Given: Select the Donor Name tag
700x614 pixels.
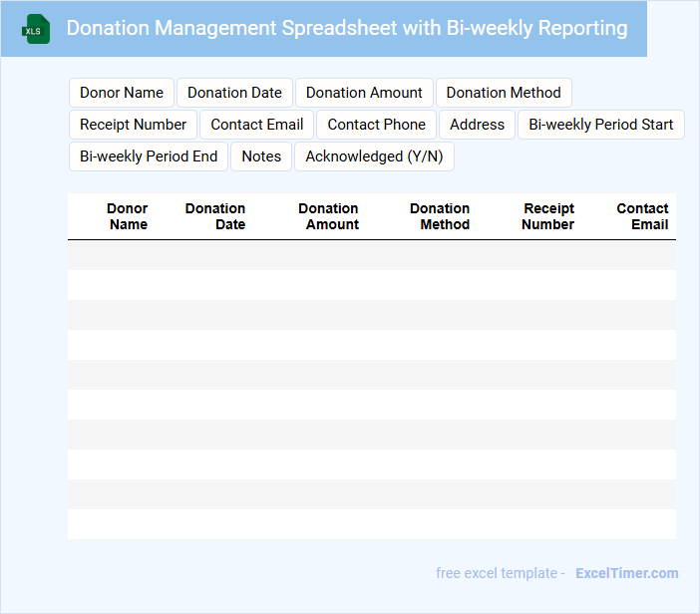Looking at the screenshot, I should [122, 93].
